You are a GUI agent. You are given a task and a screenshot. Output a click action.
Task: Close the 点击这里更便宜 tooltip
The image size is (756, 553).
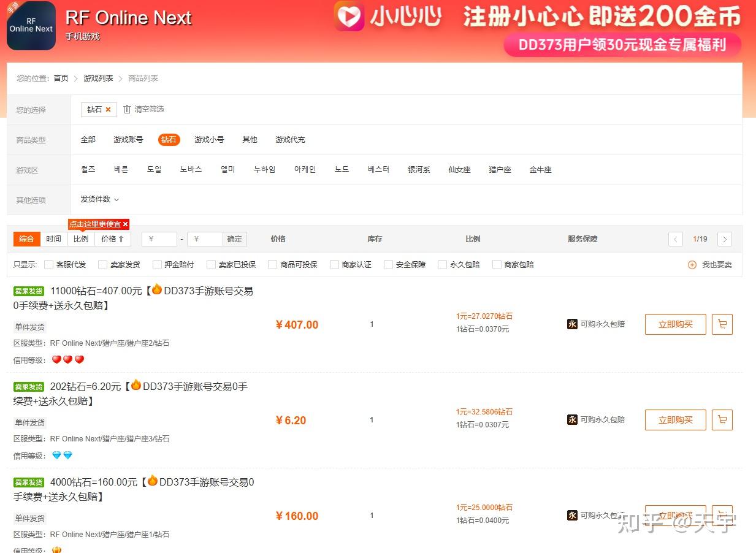pyautogui.click(x=124, y=224)
